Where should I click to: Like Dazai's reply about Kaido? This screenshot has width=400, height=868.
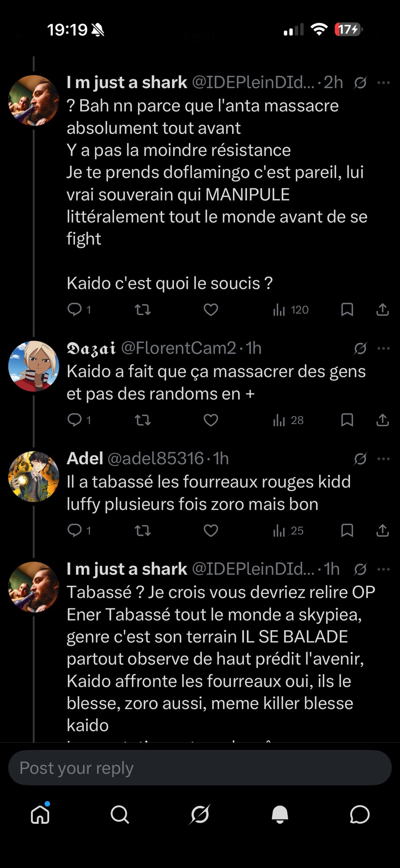211,420
